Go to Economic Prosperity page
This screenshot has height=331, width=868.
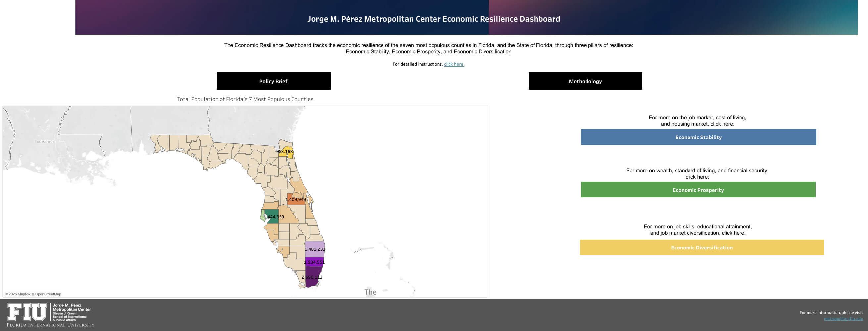pyautogui.click(x=698, y=190)
